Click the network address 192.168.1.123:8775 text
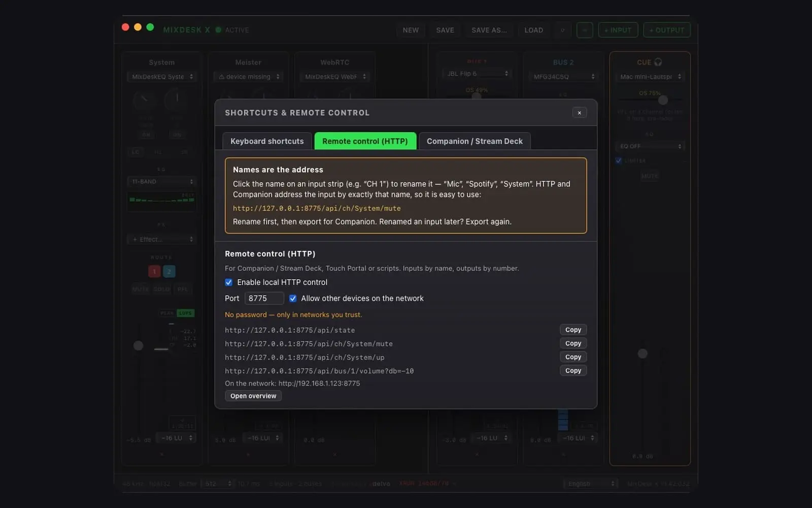Image resolution: width=812 pixels, height=508 pixels. coord(319,384)
